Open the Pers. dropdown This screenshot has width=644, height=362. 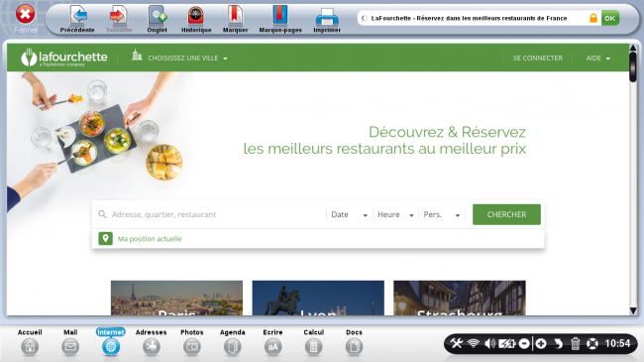pos(442,214)
